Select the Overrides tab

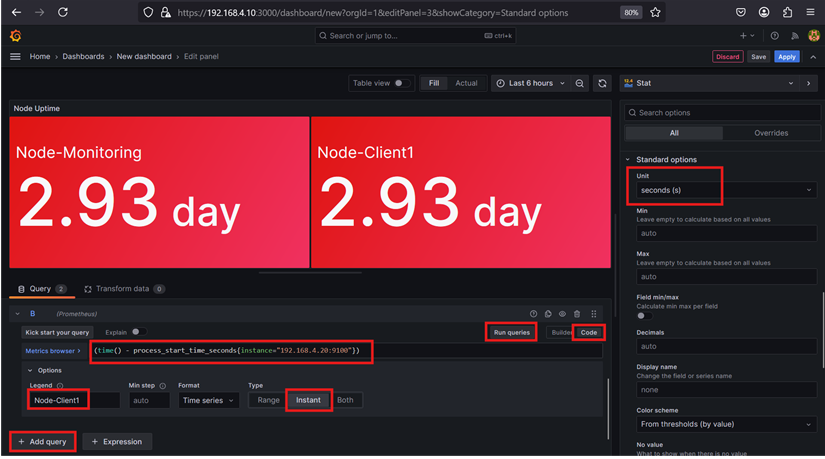(x=771, y=133)
